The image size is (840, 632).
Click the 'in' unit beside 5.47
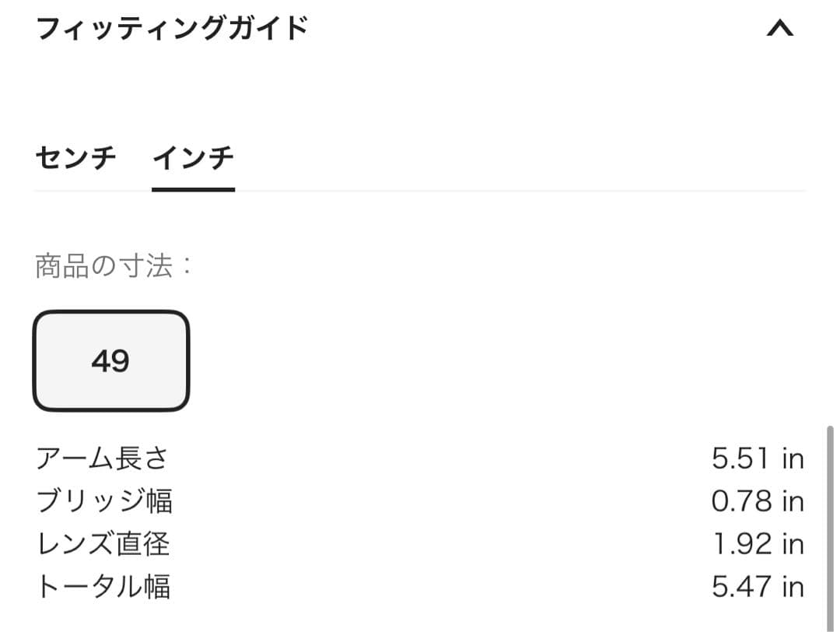793,587
